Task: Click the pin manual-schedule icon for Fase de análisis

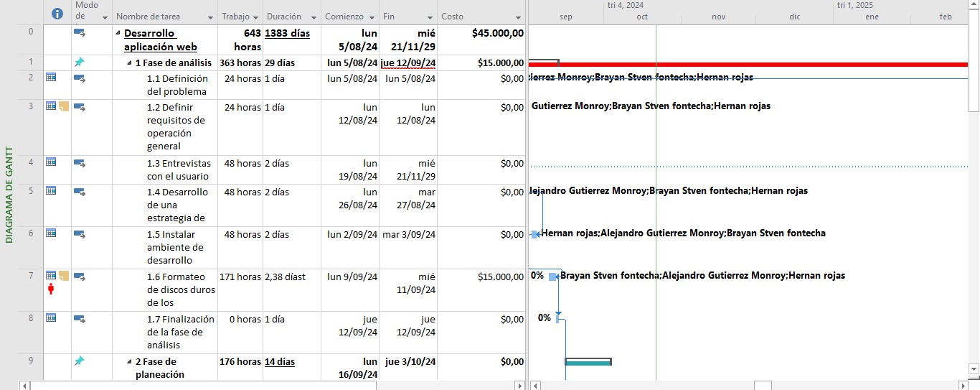Action: click(80, 62)
